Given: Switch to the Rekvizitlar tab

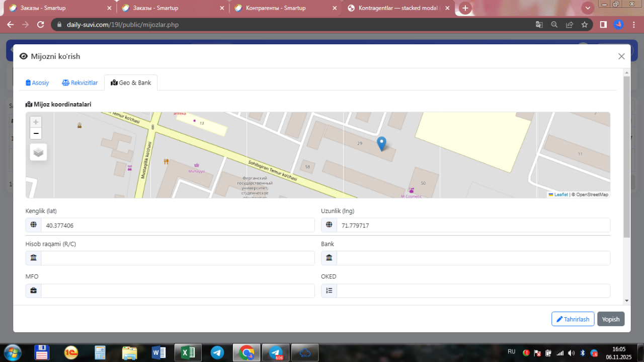Looking at the screenshot, I should pyautogui.click(x=80, y=83).
